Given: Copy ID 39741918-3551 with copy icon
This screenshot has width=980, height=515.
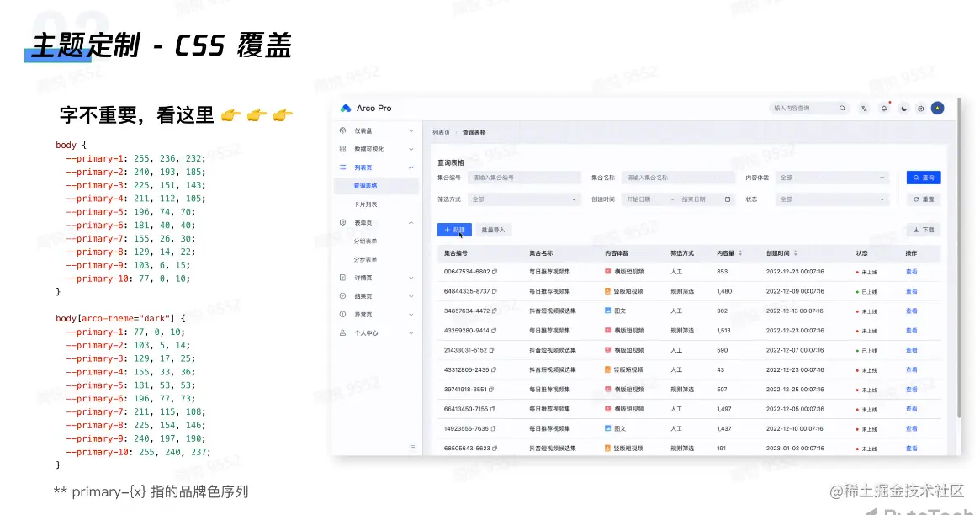Looking at the screenshot, I should pyautogui.click(x=491, y=390).
